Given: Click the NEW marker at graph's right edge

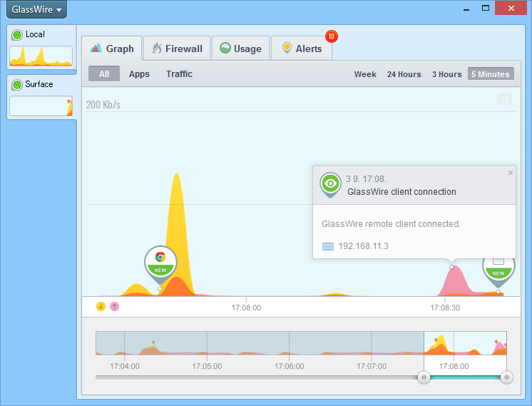Looking at the screenshot, I should pyautogui.click(x=498, y=272).
